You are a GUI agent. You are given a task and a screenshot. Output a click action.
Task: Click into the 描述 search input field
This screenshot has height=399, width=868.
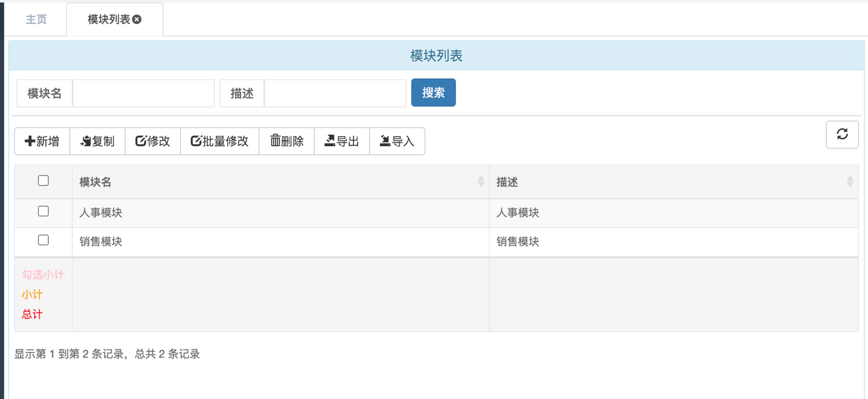(335, 93)
